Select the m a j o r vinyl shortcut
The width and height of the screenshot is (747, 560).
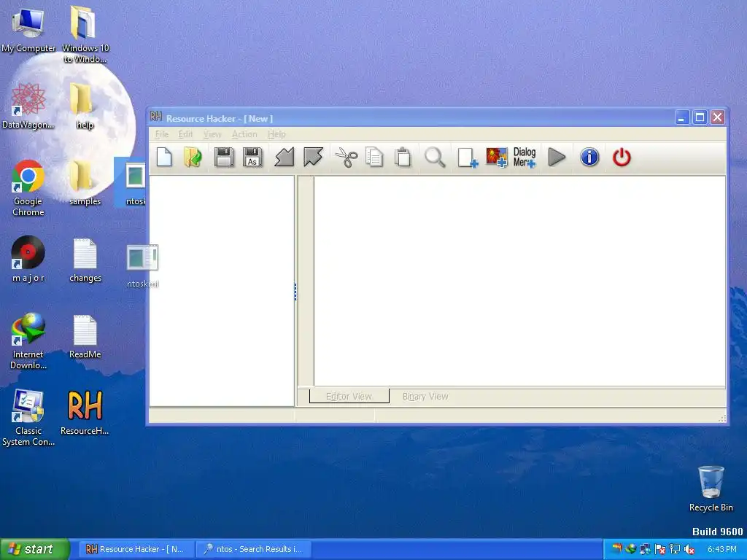tap(28, 259)
